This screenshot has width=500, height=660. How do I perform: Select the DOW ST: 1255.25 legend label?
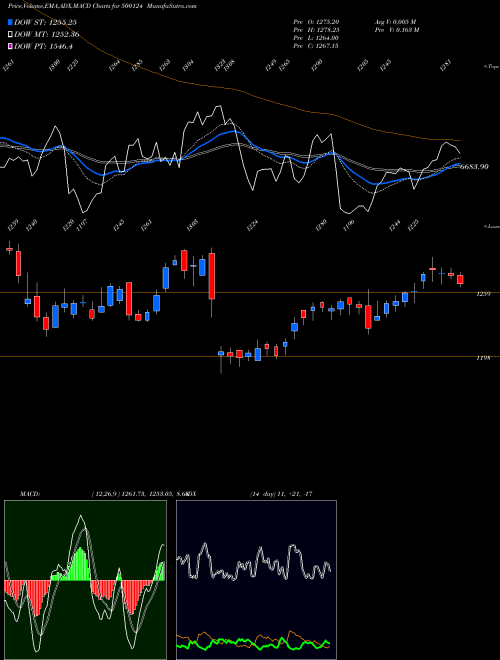point(45,22)
